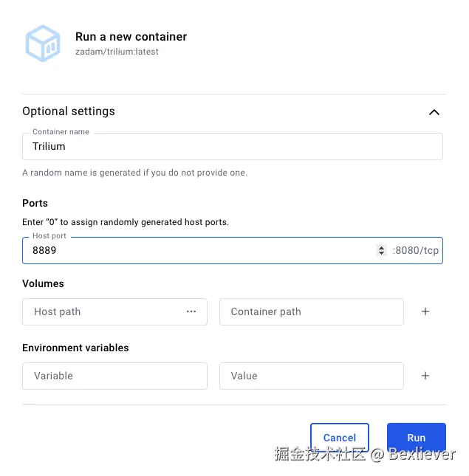Focus the Host port input showing 8889
Screen dimensions: 469x476
click(199, 251)
